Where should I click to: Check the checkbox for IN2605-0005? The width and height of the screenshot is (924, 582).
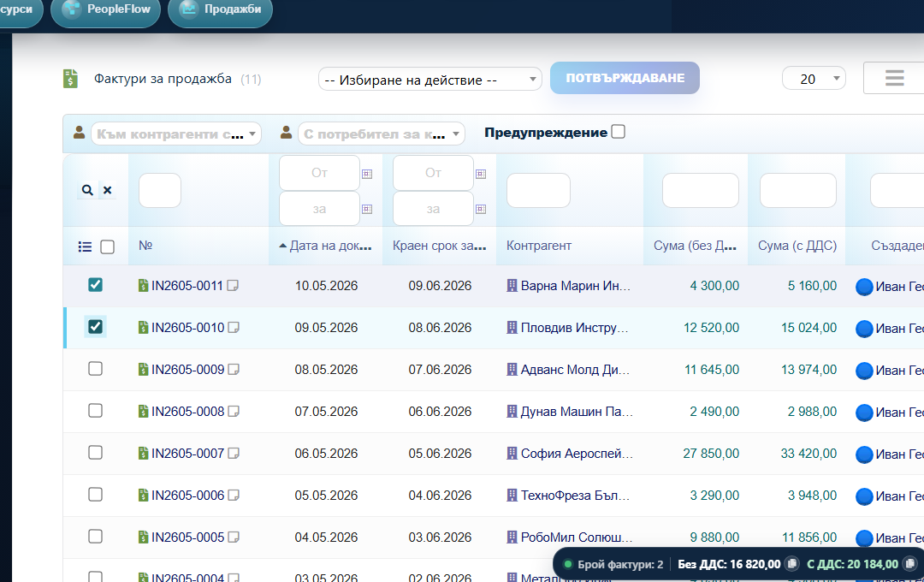point(95,536)
